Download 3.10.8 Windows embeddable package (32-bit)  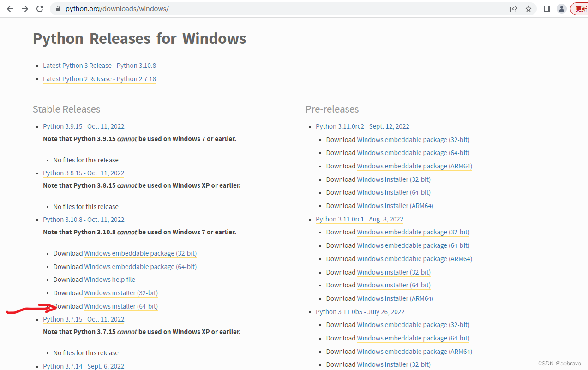tap(140, 253)
